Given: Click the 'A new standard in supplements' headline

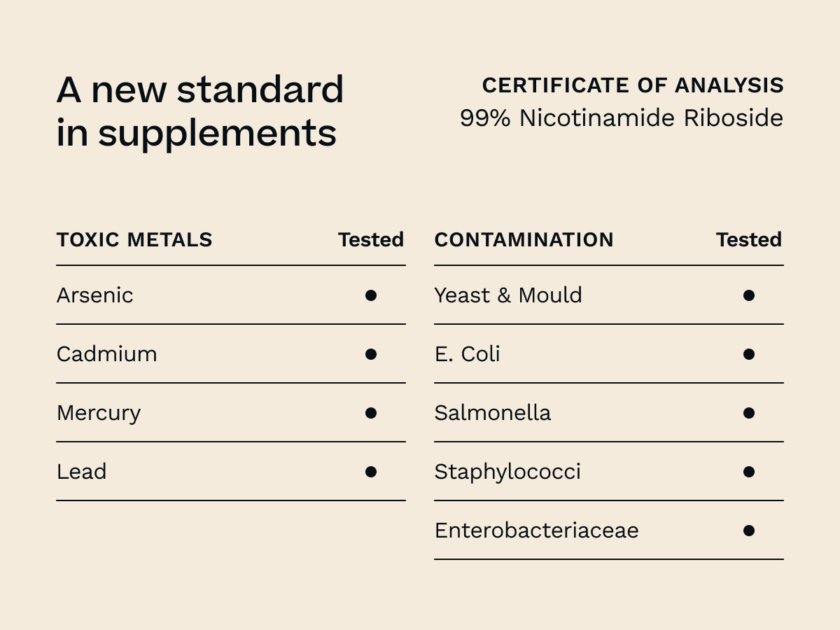Looking at the screenshot, I should coord(199,111).
